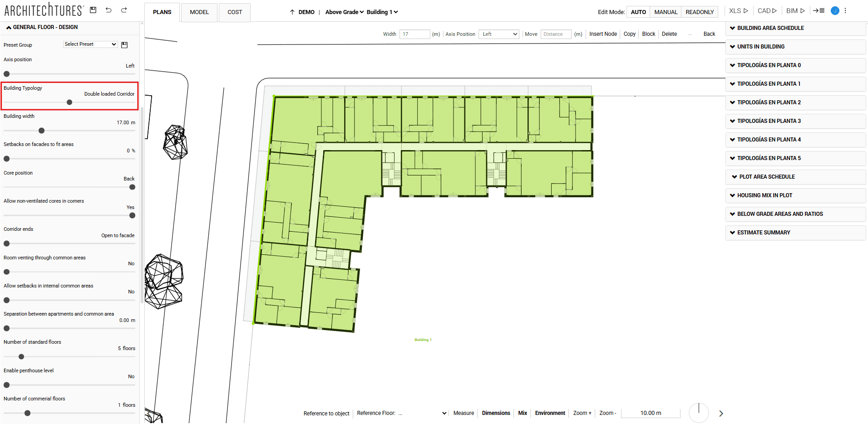Open the Building 1 dropdown
868x424 pixels.
pyautogui.click(x=382, y=12)
